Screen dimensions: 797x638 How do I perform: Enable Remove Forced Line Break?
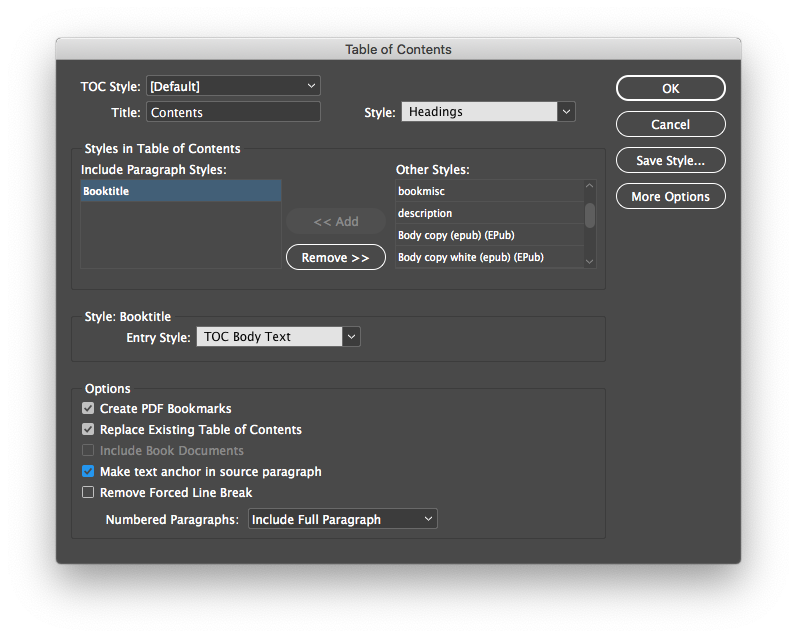pos(89,492)
